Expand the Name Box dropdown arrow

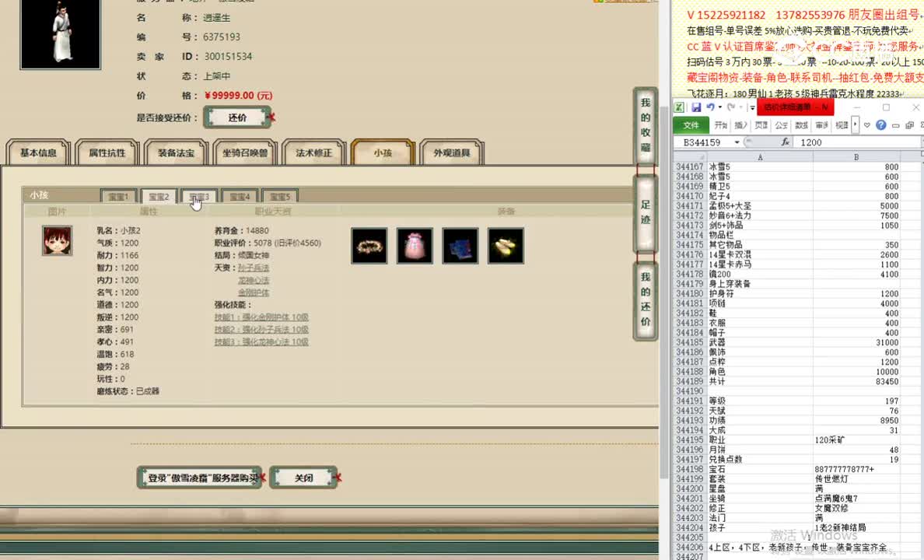click(x=737, y=142)
